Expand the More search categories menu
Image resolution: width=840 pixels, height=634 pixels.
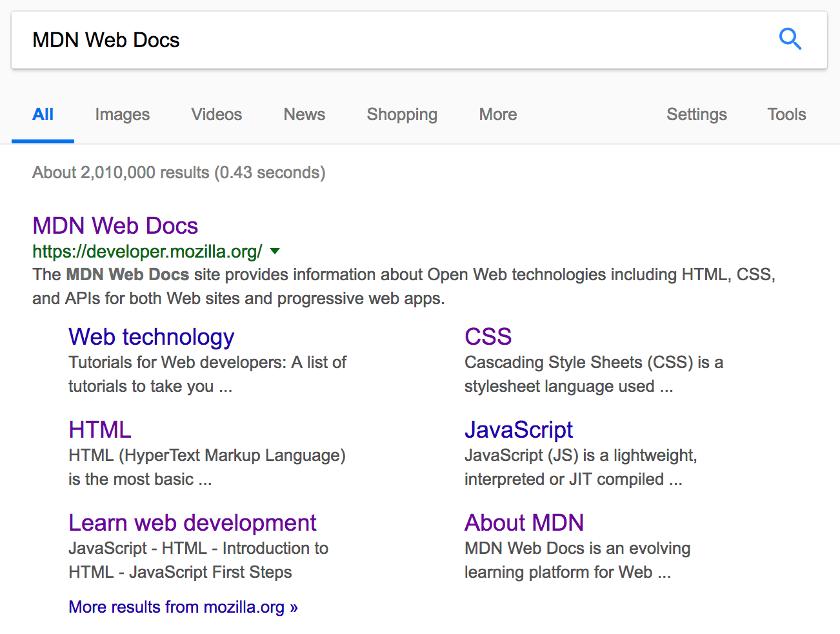pyautogui.click(x=497, y=114)
